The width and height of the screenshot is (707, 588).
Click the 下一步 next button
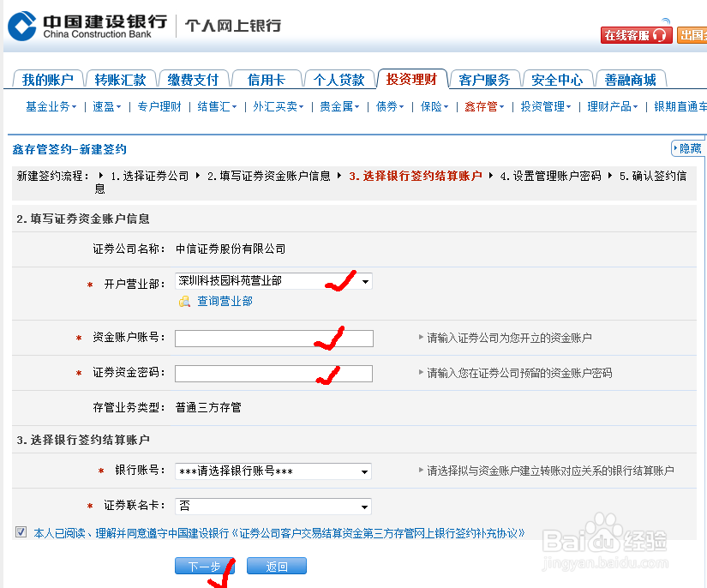pyautogui.click(x=204, y=566)
